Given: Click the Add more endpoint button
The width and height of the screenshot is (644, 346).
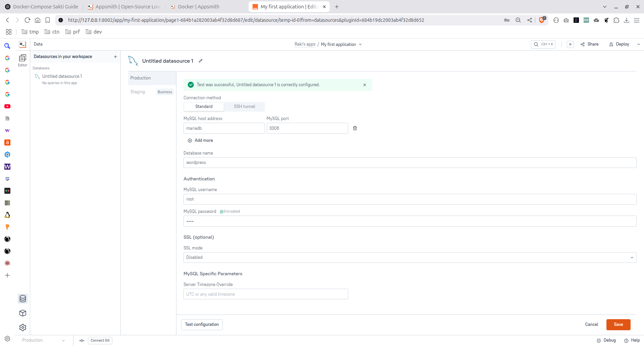Looking at the screenshot, I should [200, 140].
